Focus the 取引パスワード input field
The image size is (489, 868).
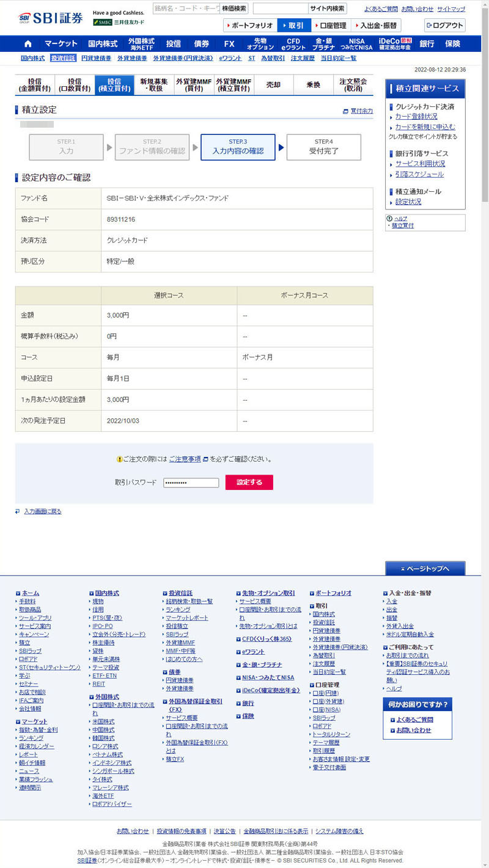point(191,483)
